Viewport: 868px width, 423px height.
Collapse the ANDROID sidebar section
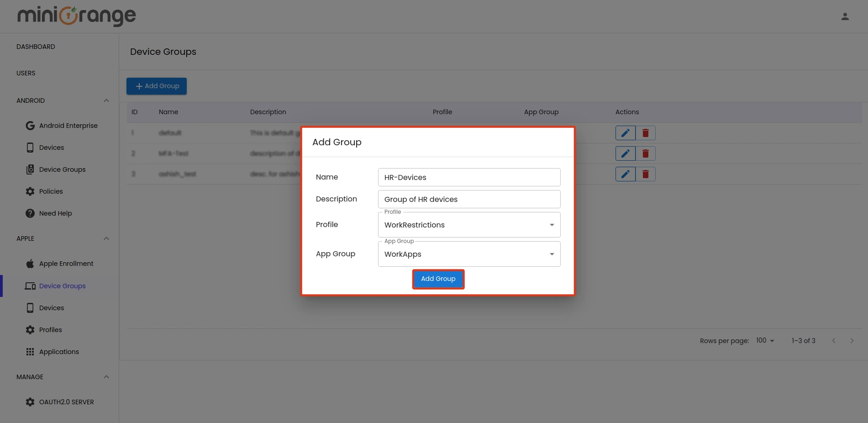click(x=106, y=100)
